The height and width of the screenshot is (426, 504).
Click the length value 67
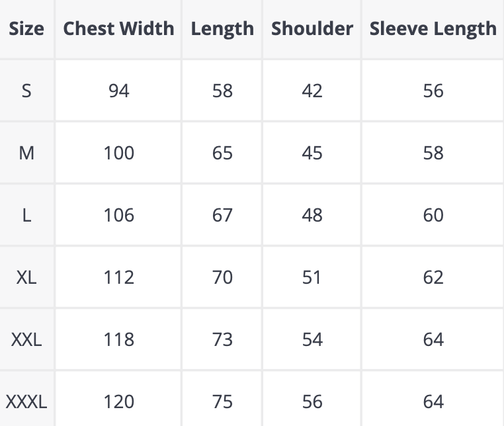click(x=222, y=215)
